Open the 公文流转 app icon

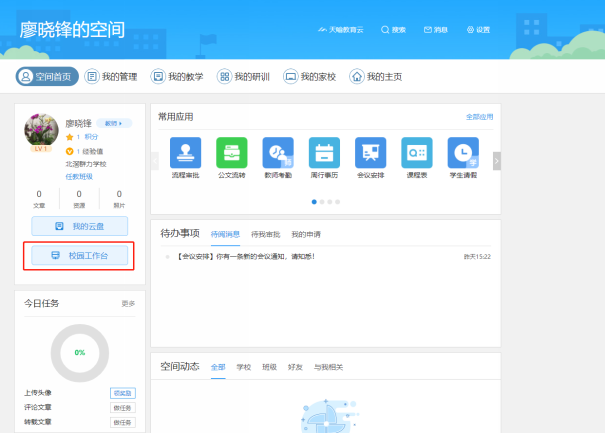[232, 153]
